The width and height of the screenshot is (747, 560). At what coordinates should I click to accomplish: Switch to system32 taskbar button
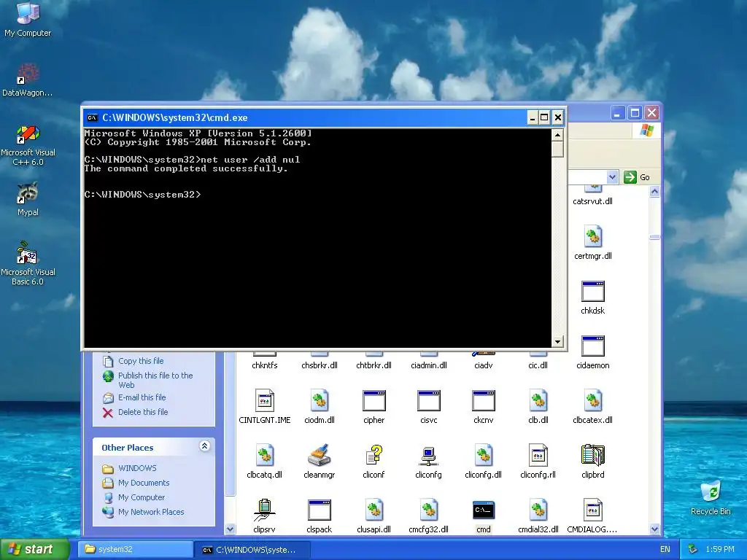click(x=135, y=549)
